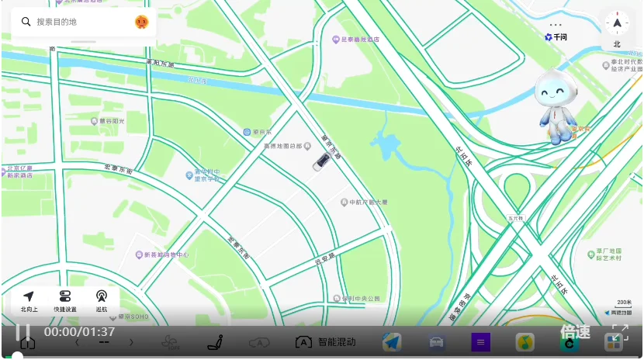Toggle 北向上 map orientation
This screenshot has height=360, width=644.
(x=29, y=301)
